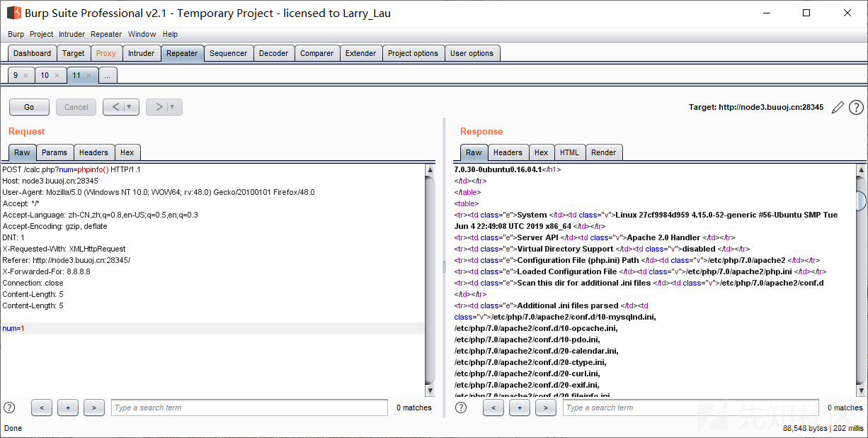868x438 pixels.
Task: Click the 'X-Forwarded-For: 8.8.8.8' header line
Action: [x=47, y=271]
